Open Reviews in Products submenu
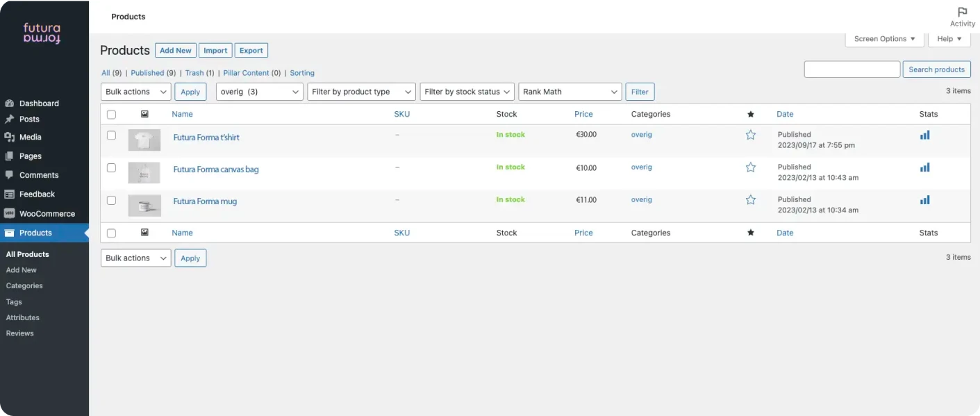Viewport: 980px width, 416px height. point(20,333)
